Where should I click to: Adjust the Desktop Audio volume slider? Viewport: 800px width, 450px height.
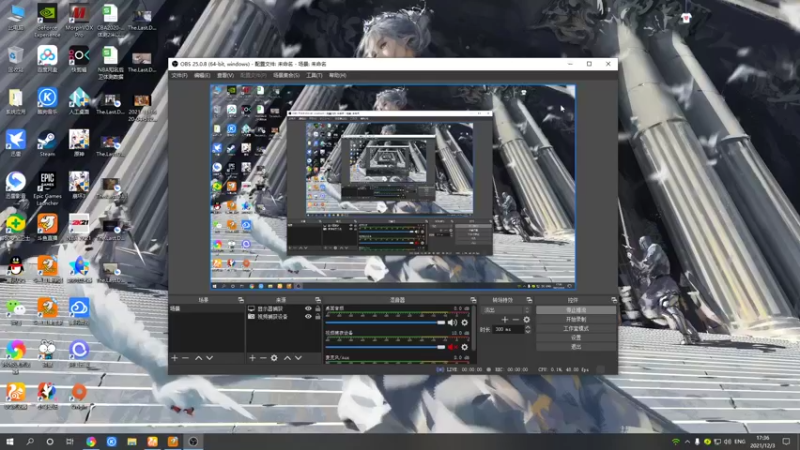pyautogui.click(x=385, y=322)
